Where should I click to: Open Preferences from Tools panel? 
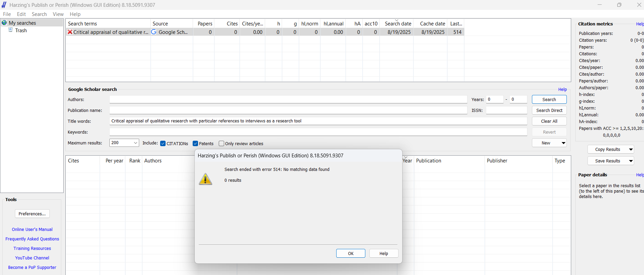(32, 214)
